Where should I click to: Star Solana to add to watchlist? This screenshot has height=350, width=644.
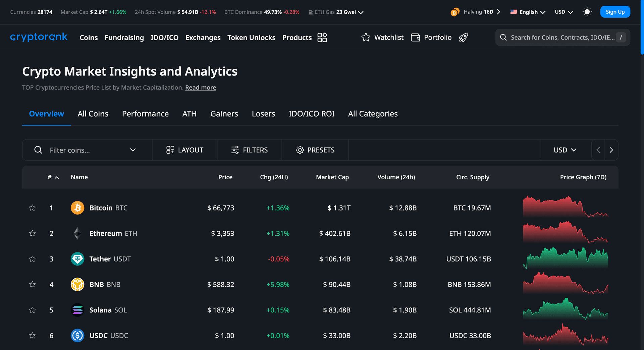32,310
